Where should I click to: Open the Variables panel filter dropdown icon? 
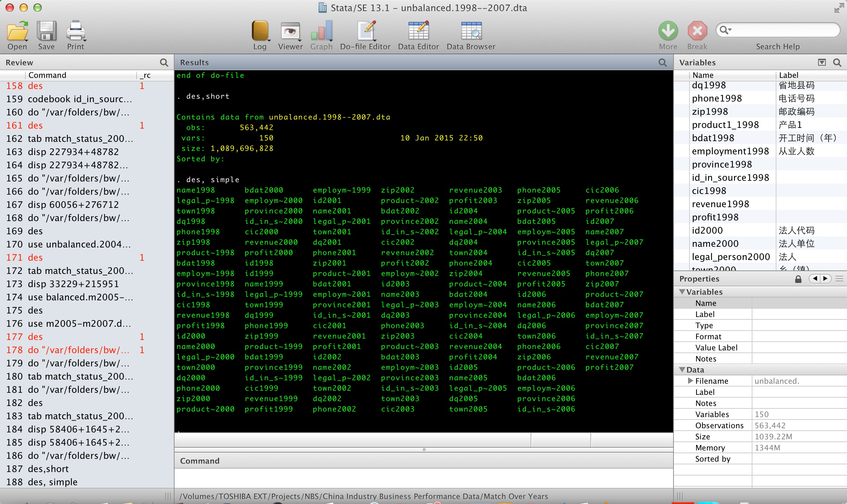(822, 63)
